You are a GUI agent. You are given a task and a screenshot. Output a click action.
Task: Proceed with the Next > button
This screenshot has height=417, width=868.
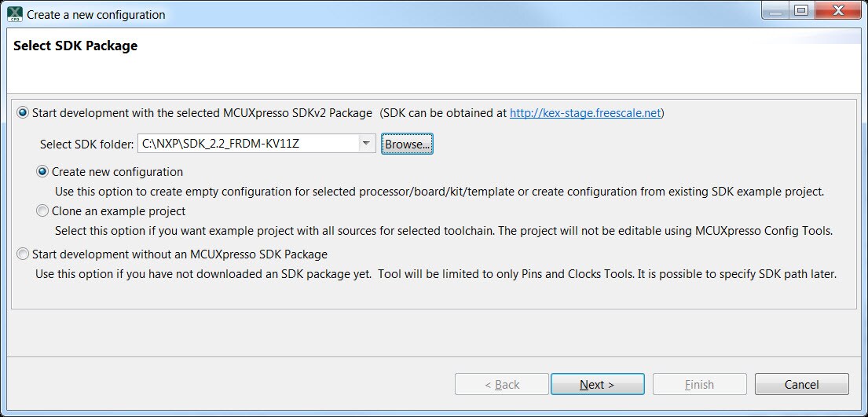click(x=597, y=384)
